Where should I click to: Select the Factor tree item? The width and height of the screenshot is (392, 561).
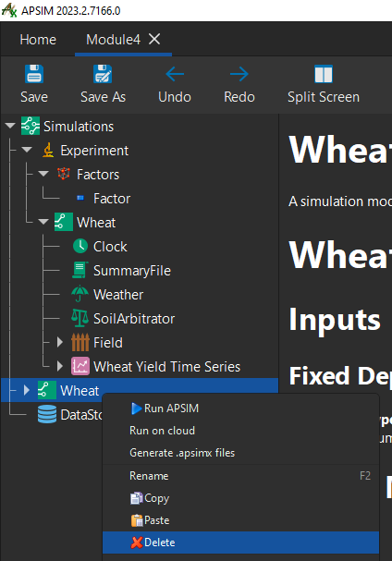pos(112,199)
